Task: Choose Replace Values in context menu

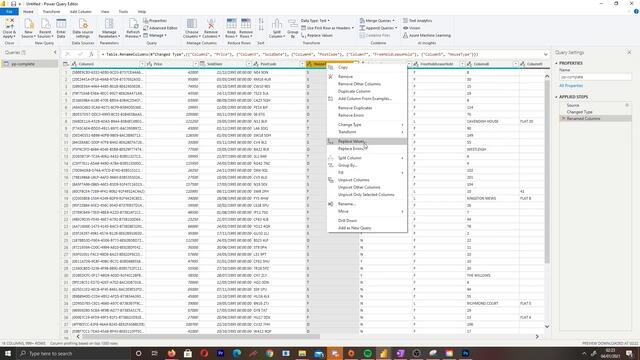Action: point(367,142)
